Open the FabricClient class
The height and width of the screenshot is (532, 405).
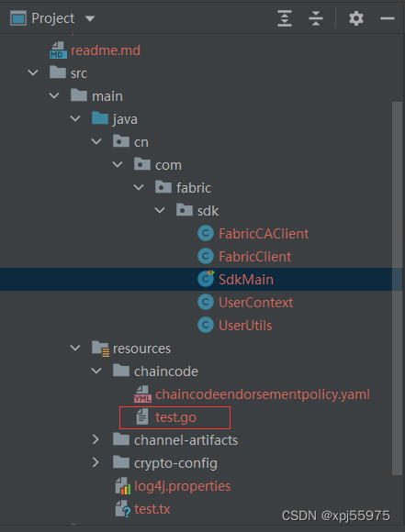(254, 257)
